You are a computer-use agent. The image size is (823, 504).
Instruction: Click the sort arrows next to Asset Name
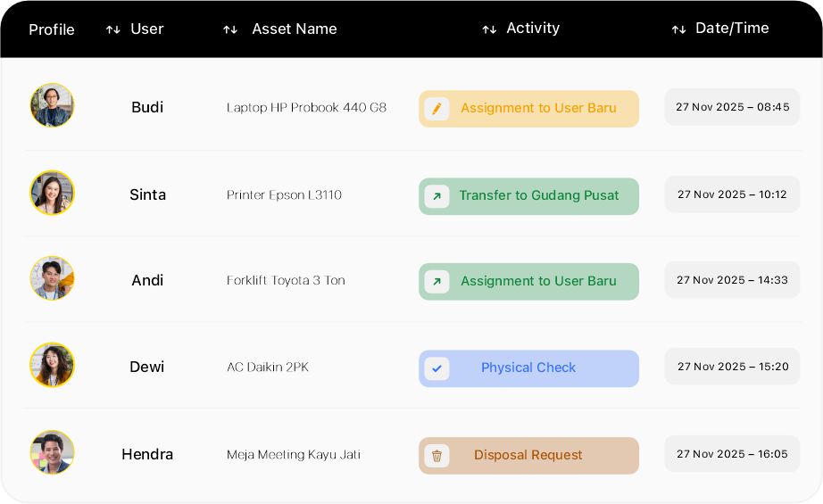pyautogui.click(x=230, y=29)
